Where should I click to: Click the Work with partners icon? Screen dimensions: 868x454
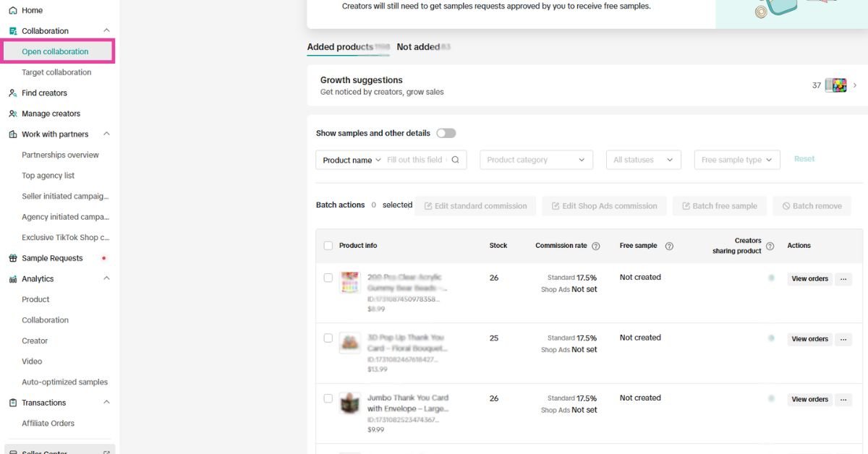click(13, 134)
